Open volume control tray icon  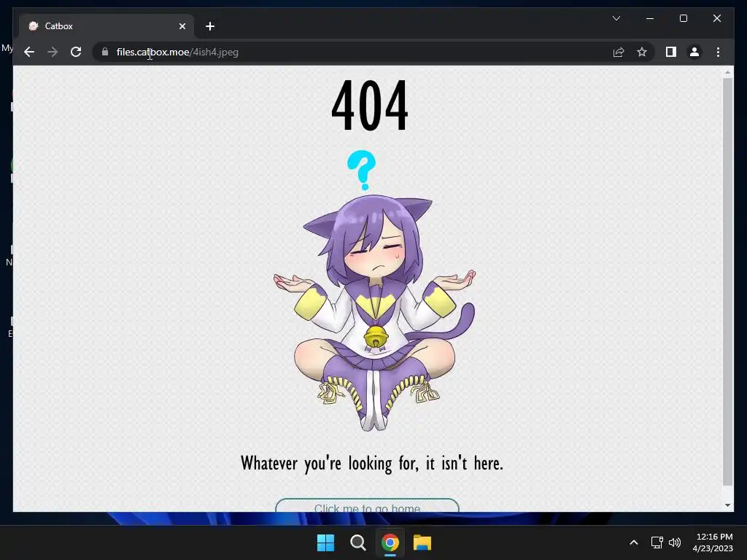675,542
